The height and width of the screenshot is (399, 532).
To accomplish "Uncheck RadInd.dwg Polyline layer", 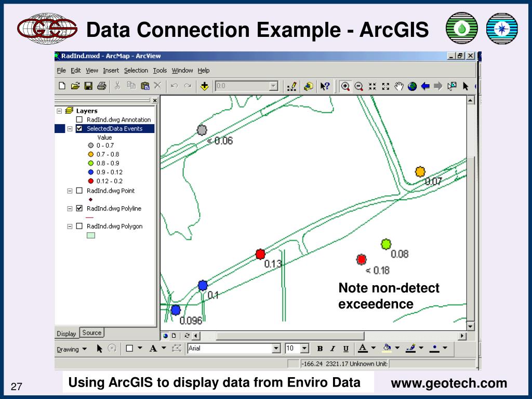I will (79, 208).
